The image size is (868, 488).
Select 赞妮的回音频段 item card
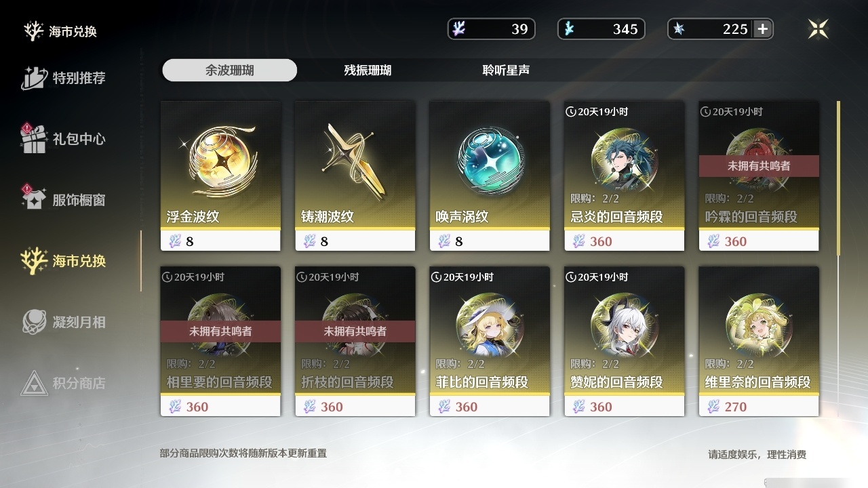click(624, 342)
